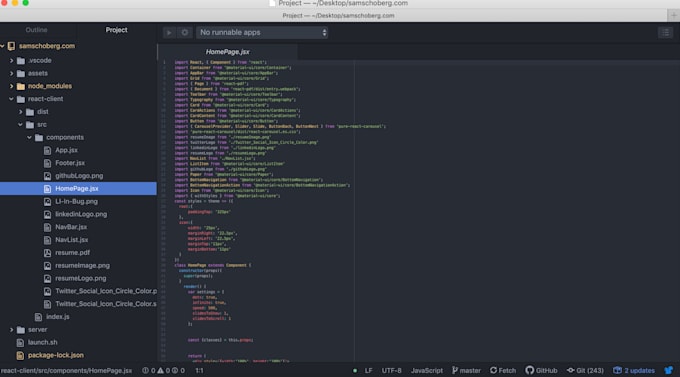This screenshot has height=377, width=680.
Task: Select the HomePage.jsx editor tab
Action: (x=227, y=52)
